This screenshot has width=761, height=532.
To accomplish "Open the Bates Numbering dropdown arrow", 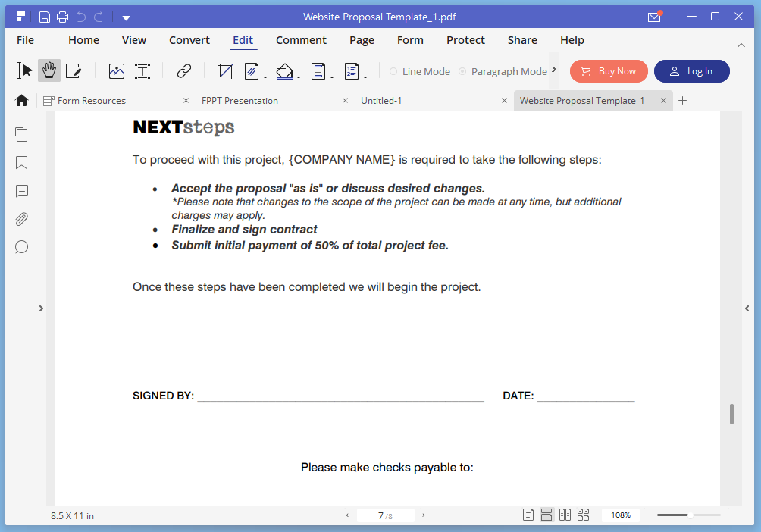I will [x=365, y=77].
